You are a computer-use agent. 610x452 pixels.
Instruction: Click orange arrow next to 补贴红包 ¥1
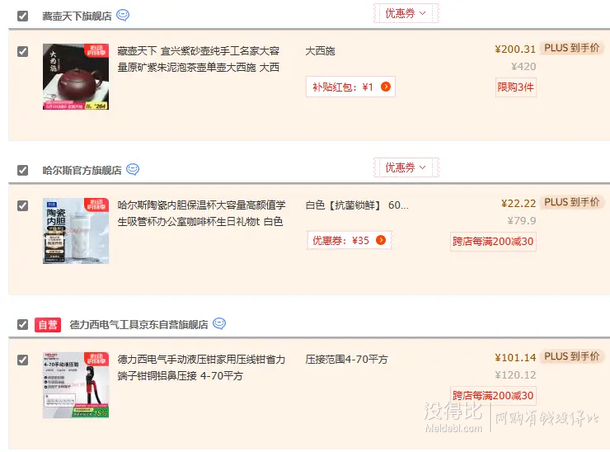[386, 87]
